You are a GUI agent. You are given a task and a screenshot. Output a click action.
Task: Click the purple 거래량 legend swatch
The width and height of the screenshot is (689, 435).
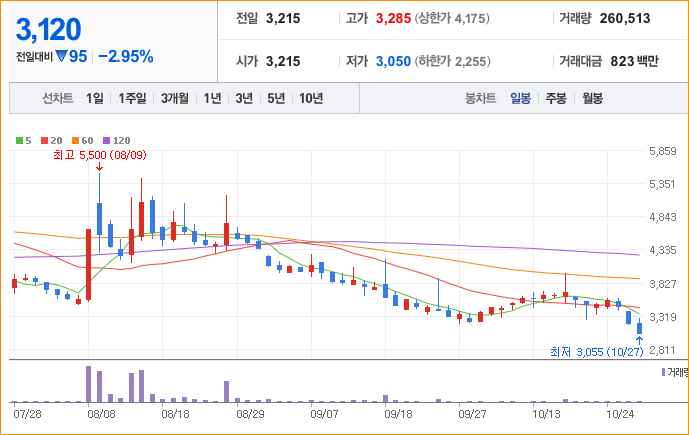pos(664,372)
